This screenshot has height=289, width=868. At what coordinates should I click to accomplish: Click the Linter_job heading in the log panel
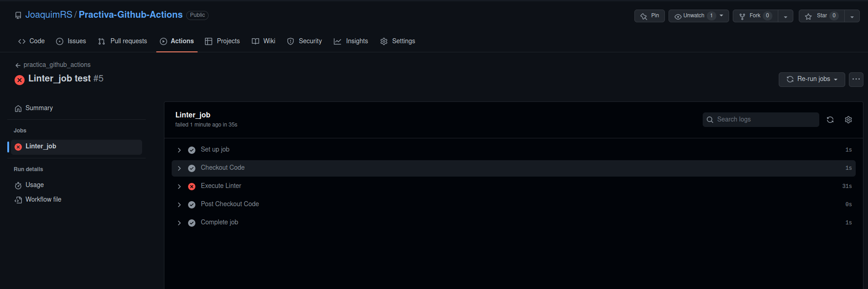point(193,115)
